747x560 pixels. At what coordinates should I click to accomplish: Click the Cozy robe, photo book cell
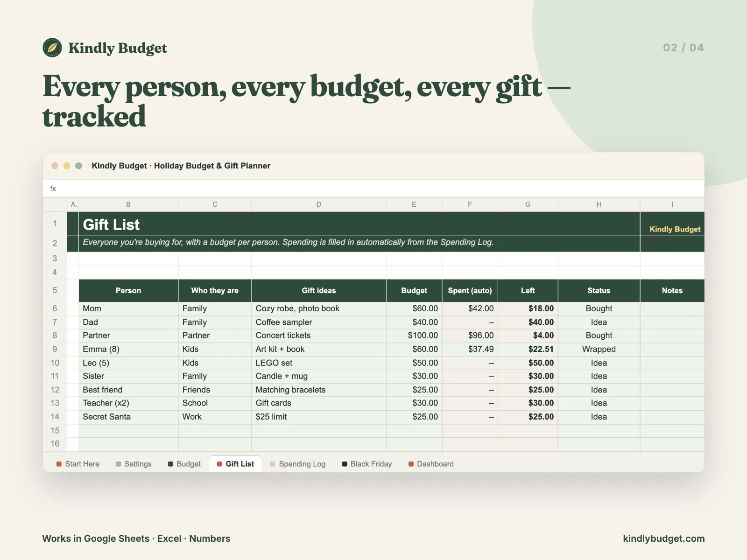coord(319,308)
